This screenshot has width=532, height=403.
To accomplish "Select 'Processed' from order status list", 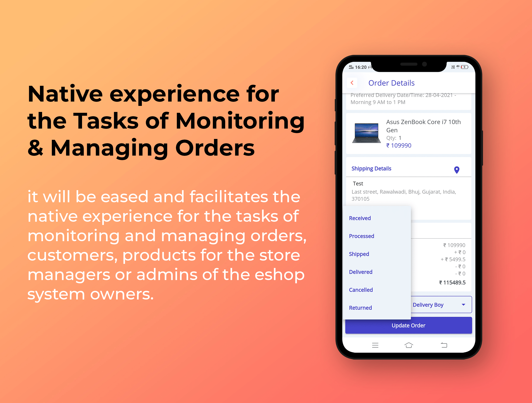I will [362, 236].
